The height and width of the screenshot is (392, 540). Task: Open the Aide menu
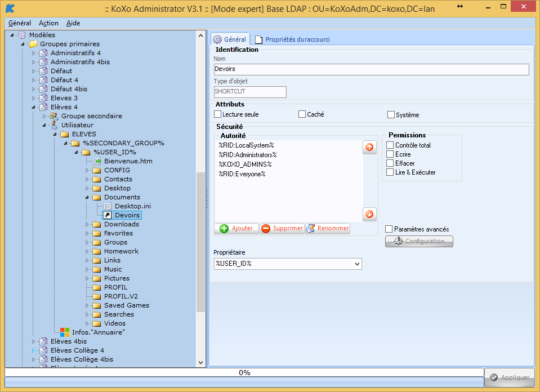tap(73, 23)
